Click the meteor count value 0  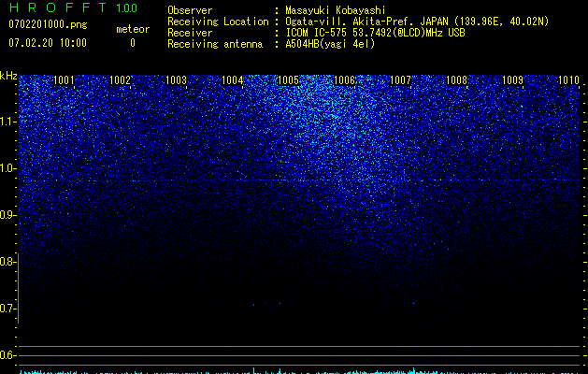pyautogui.click(x=133, y=43)
